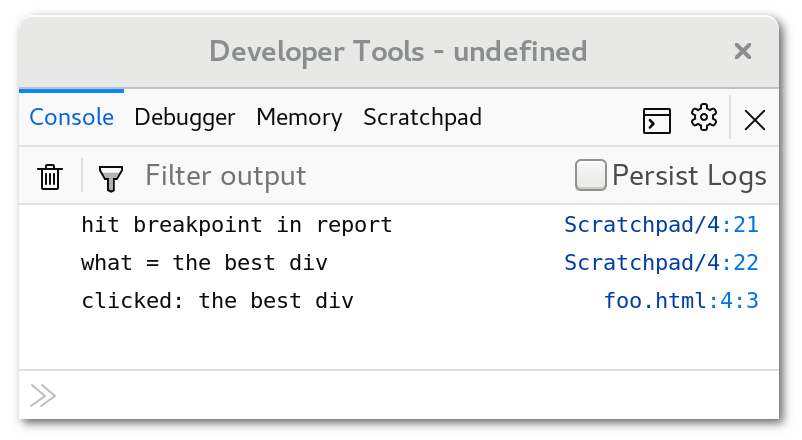This screenshot has width=802, height=440.
Task: Toggle the split console icon
Action: click(656, 120)
